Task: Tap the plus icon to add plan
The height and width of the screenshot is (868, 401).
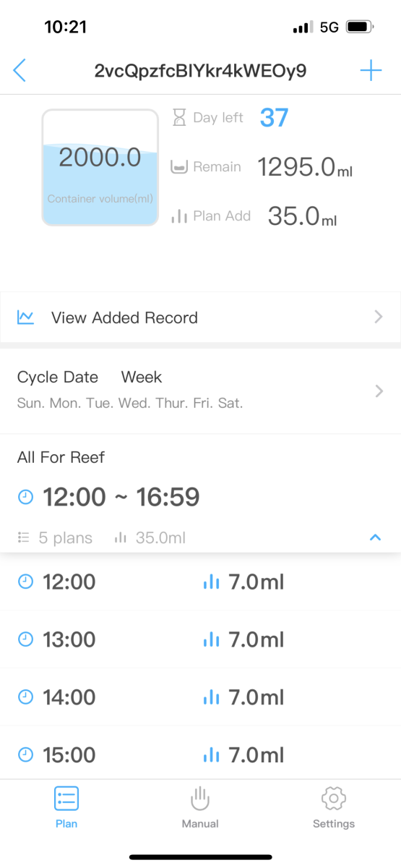Action: pos(371,71)
